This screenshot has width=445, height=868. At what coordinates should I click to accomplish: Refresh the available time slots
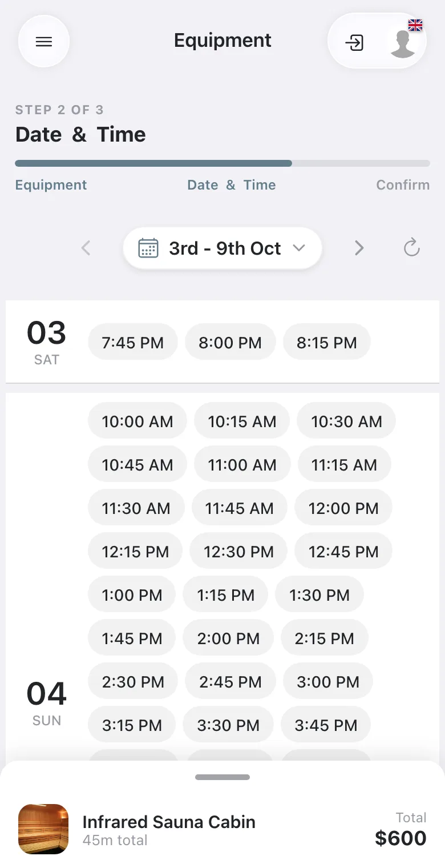pos(411,248)
